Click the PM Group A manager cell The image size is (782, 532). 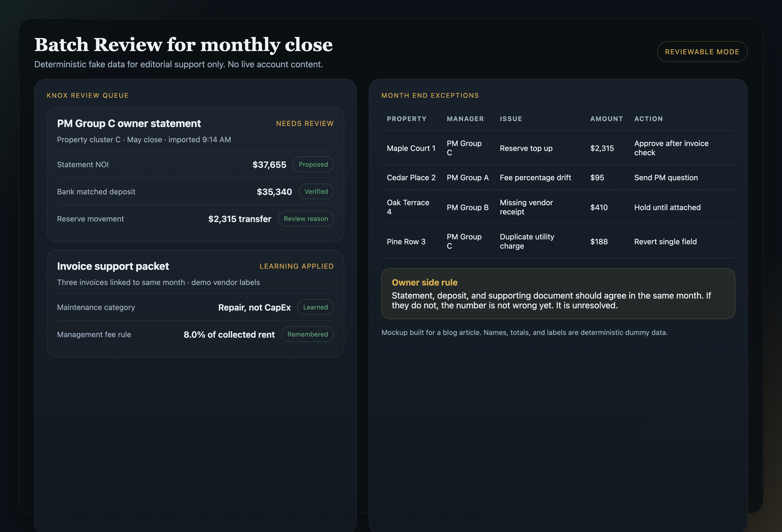(468, 178)
